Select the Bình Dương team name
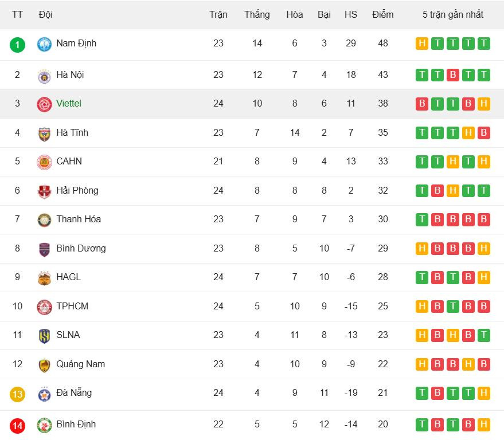Screen dimensions: 504x440 pos(81,249)
